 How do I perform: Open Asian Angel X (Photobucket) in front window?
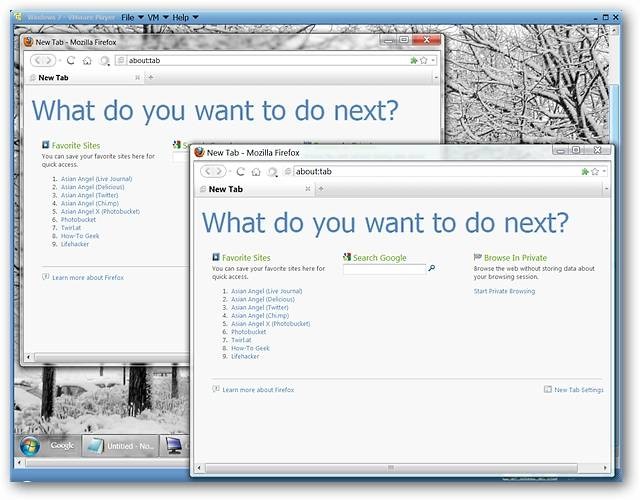click(x=271, y=324)
